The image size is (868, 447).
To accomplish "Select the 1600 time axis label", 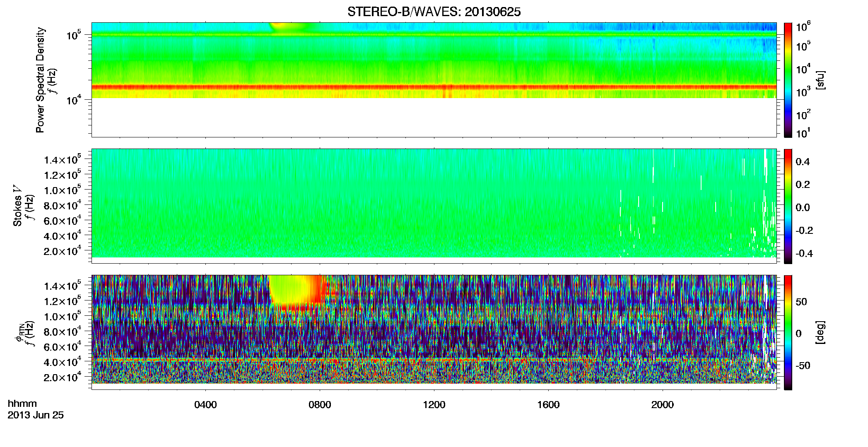I will pos(548,405).
